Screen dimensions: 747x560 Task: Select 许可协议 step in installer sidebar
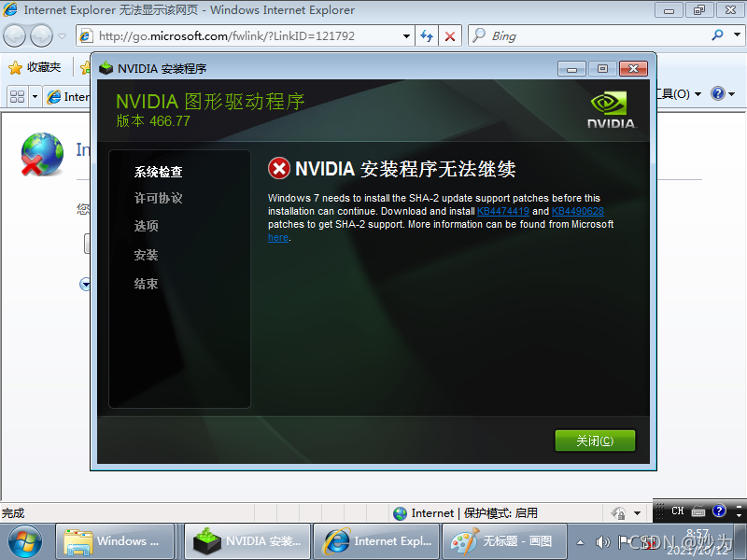click(x=159, y=198)
